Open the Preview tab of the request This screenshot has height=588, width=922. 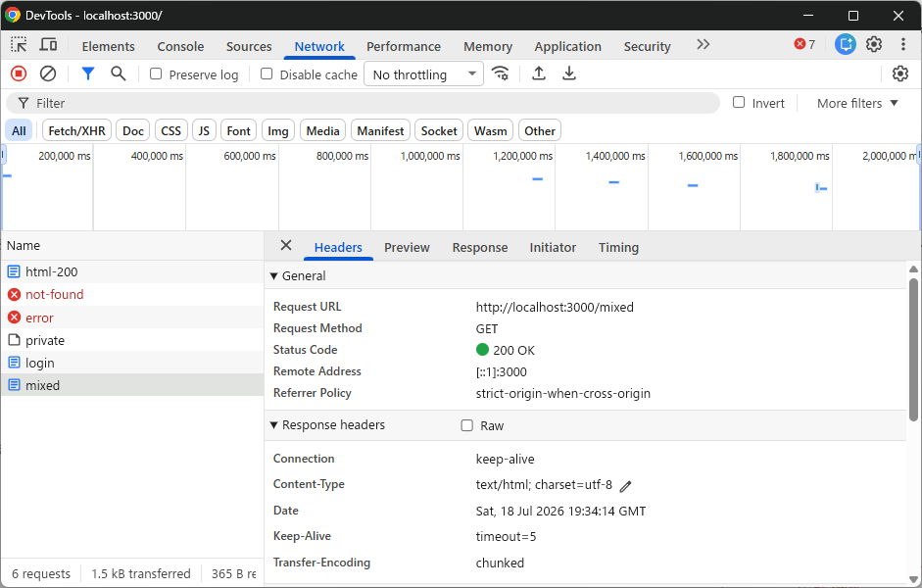click(407, 248)
